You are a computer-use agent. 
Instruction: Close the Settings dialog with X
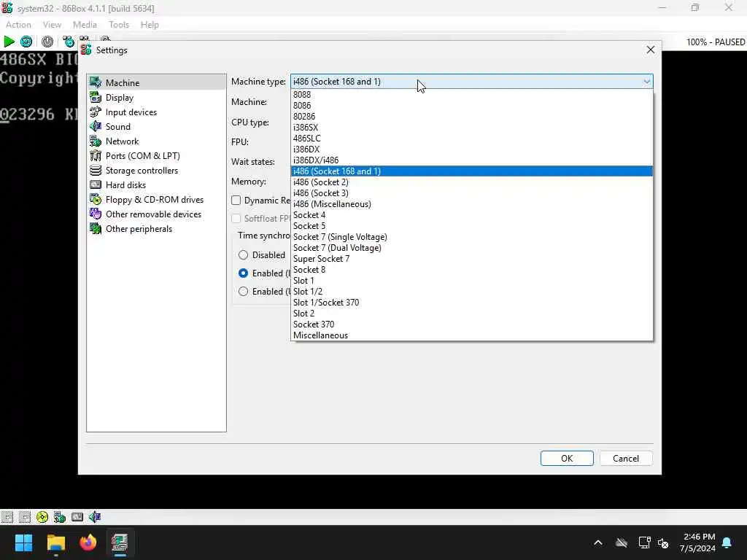click(650, 50)
